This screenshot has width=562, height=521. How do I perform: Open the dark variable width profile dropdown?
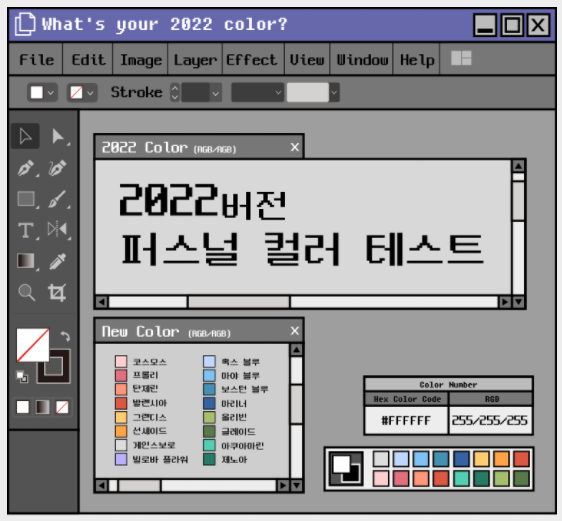point(257,92)
